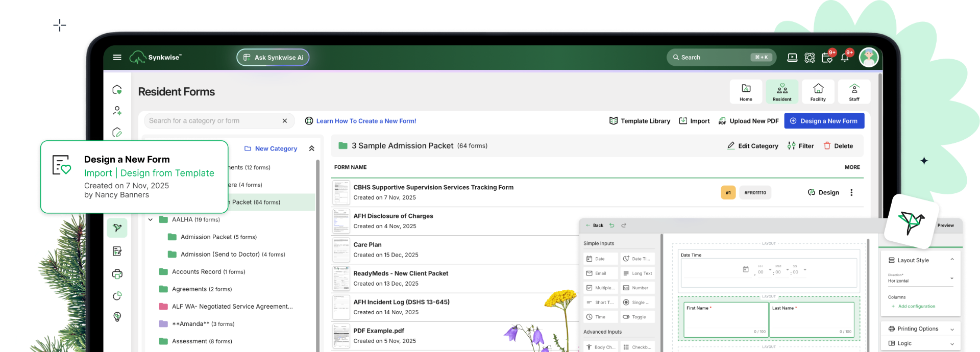The image size is (980, 352).
Task: Click the Import button in toolbar
Action: coord(694,121)
